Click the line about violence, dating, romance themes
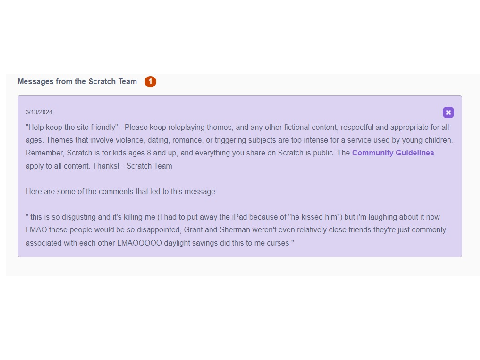 239,140
